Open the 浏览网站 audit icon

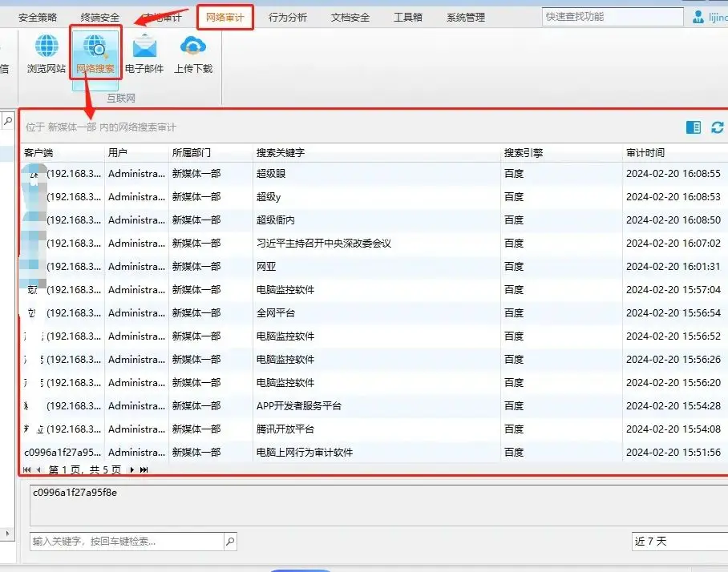pyautogui.click(x=47, y=53)
